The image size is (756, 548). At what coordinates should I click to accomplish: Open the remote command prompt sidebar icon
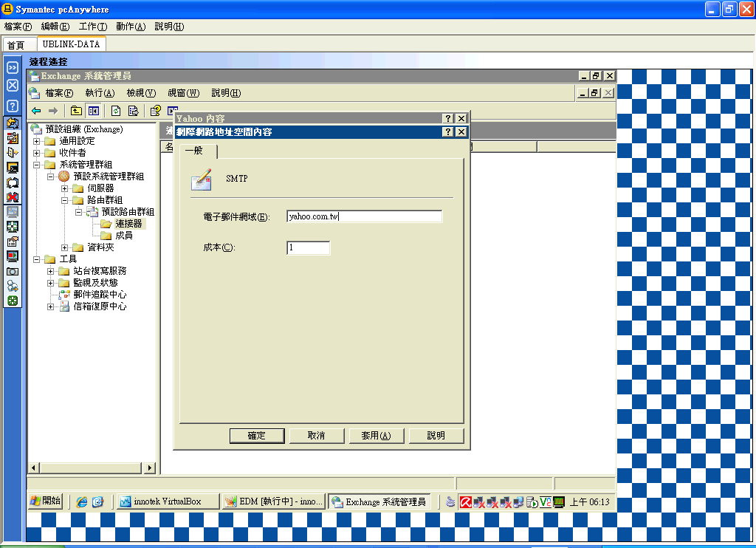point(13,168)
